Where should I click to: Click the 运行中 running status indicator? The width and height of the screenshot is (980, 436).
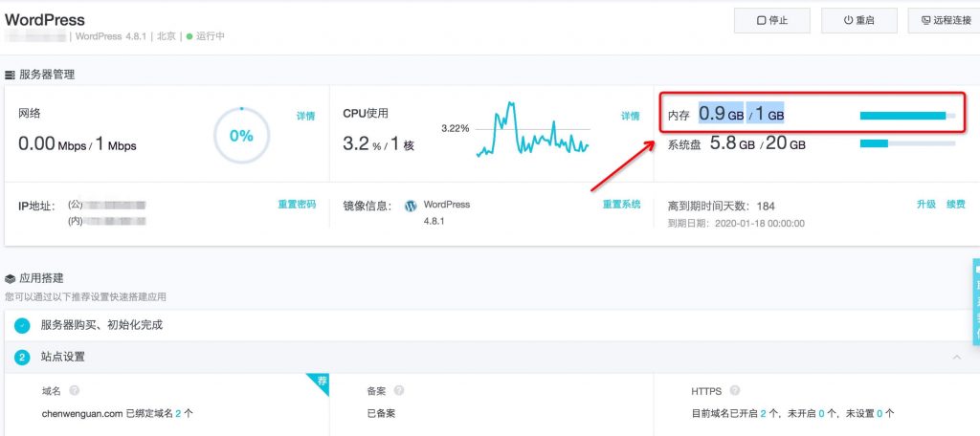pos(206,36)
